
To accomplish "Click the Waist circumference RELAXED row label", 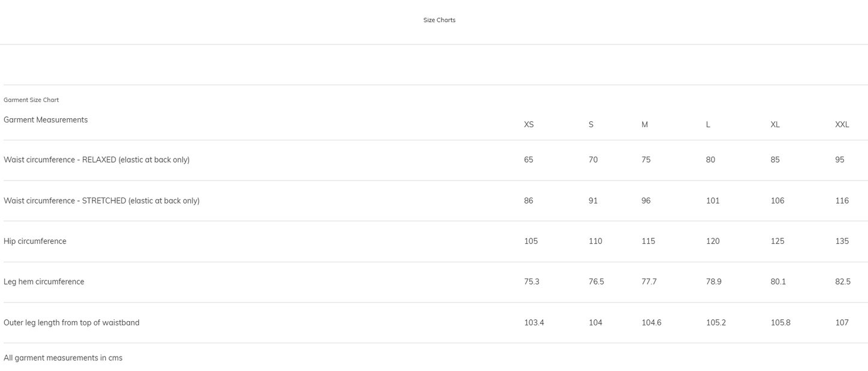I will [x=97, y=160].
